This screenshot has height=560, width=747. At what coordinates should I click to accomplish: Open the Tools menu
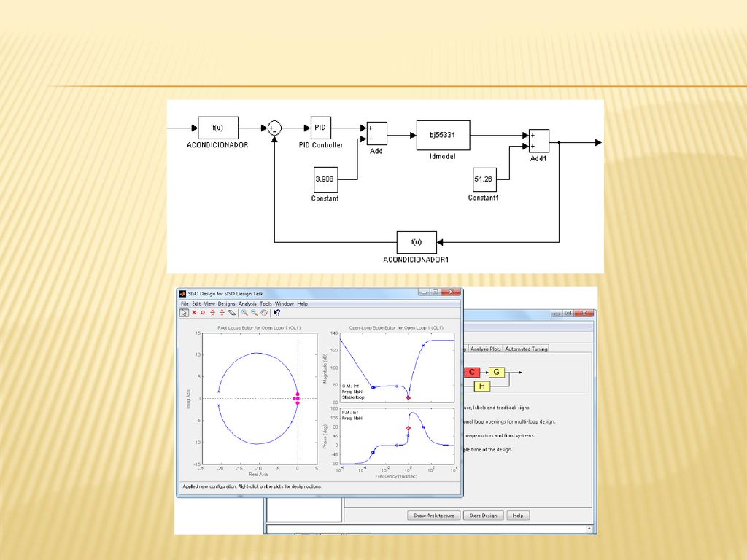click(x=266, y=304)
